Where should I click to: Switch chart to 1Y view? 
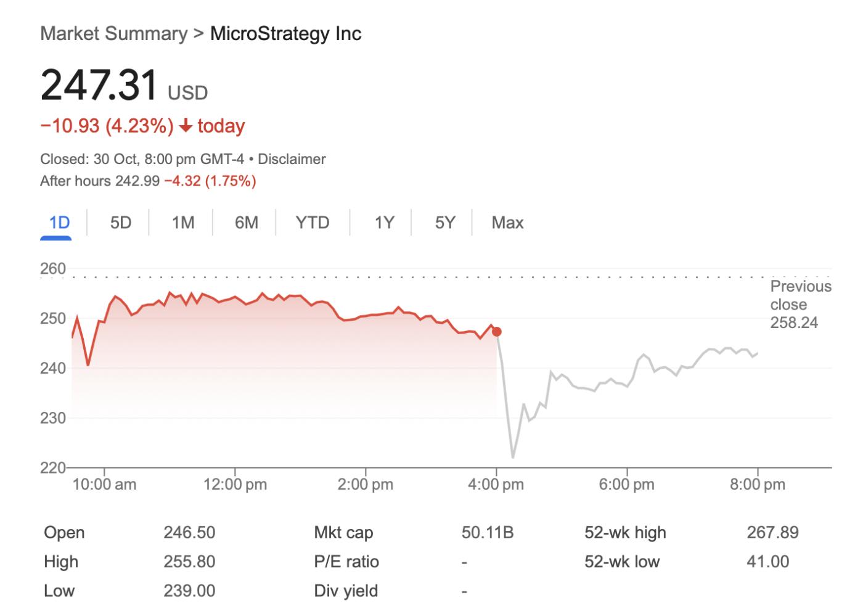[x=384, y=223]
